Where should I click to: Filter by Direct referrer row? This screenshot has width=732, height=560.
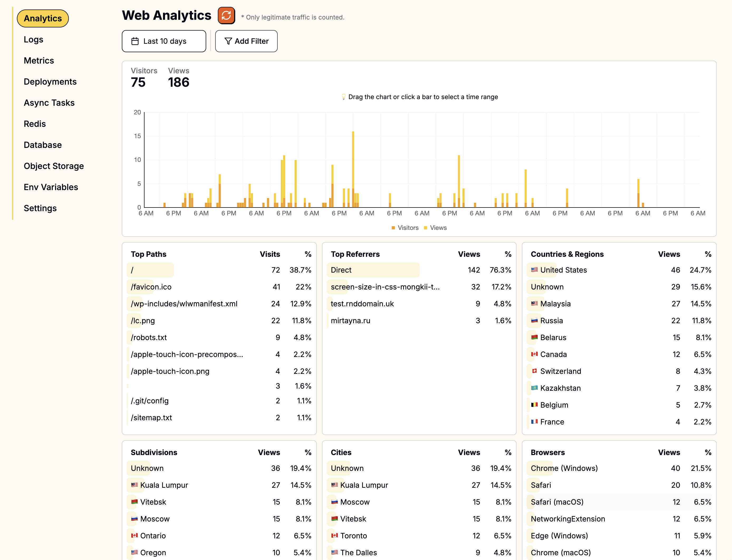tap(419, 270)
